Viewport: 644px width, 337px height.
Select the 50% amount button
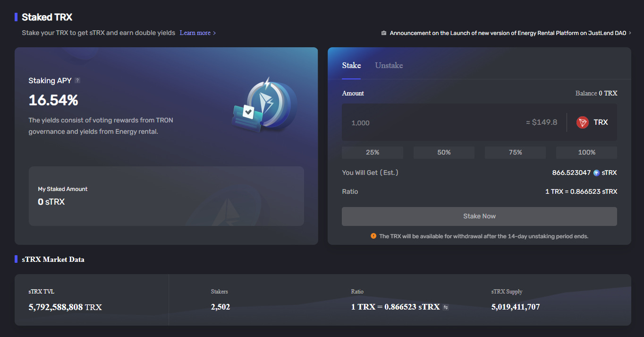coord(444,152)
